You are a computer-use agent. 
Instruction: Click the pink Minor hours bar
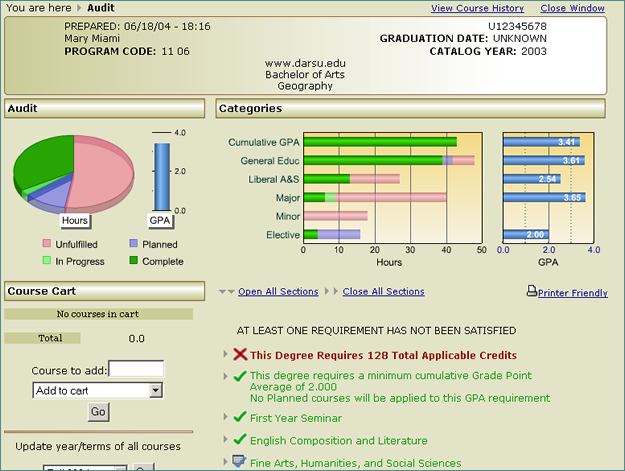(x=336, y=216)
